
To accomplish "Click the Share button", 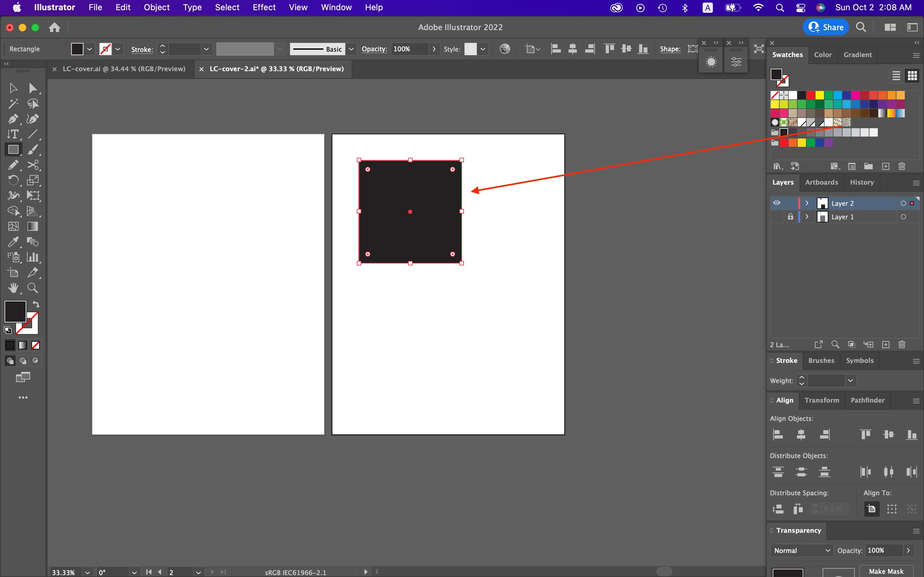I will [826, 27].
